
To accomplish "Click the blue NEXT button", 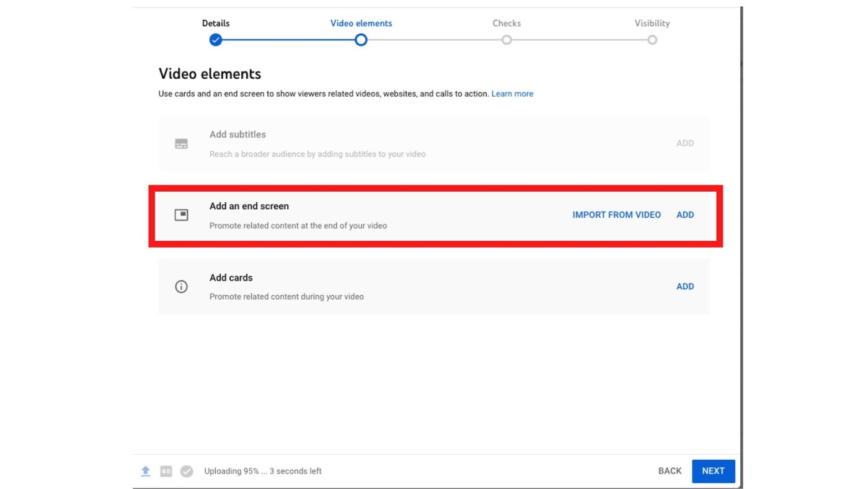I will coord(713,471).
